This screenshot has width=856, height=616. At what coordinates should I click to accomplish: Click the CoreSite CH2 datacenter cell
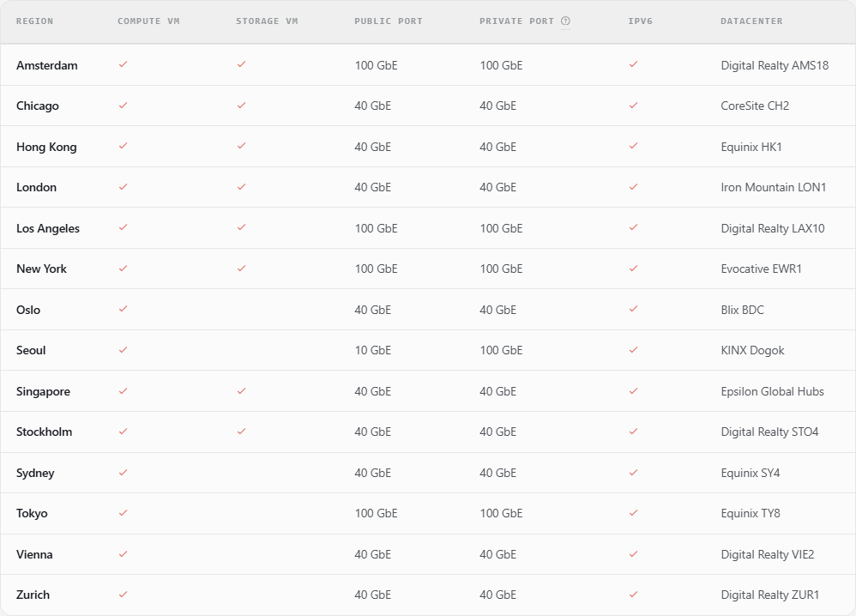(x=755, y=106)
